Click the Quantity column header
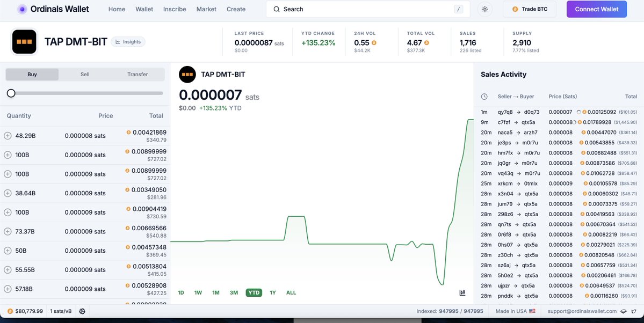The width and height of the screenshot is (644, 323). pyautogui.click(x=19, y=116)
